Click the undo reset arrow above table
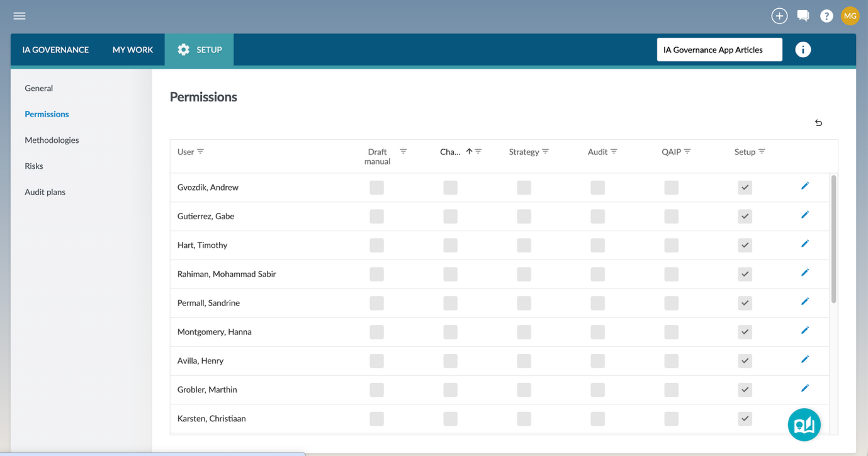 point(818,123)
